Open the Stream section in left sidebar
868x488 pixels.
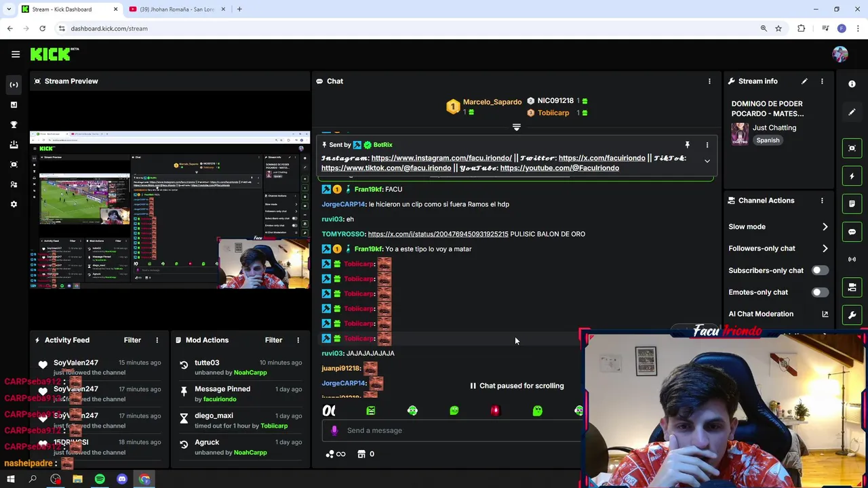click(14, 85)
